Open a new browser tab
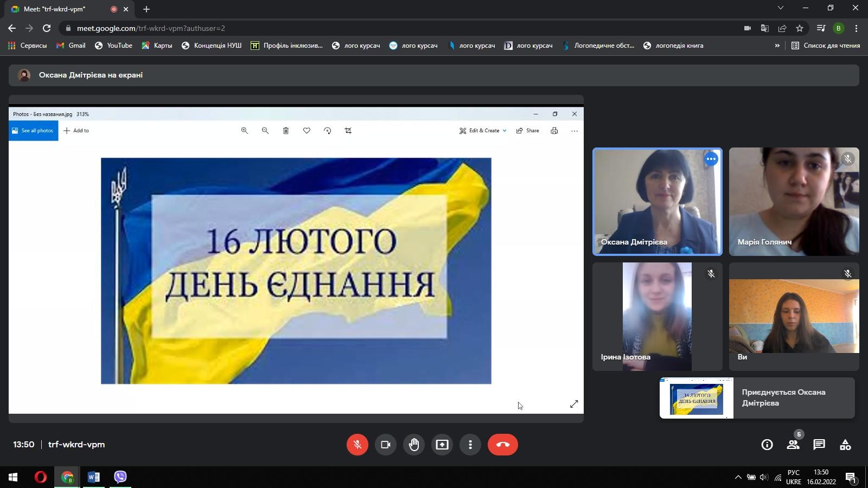This screenshot has width=868, height=488. [146, 9]
